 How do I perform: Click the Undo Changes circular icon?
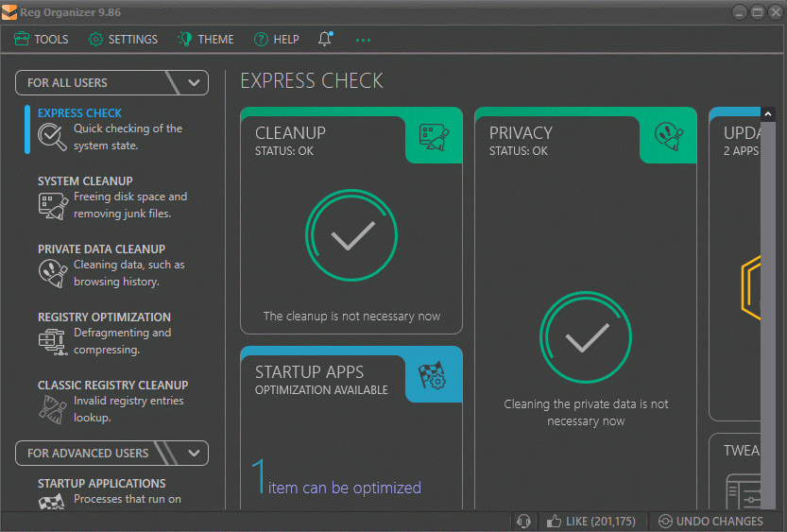tap(665, 522)
